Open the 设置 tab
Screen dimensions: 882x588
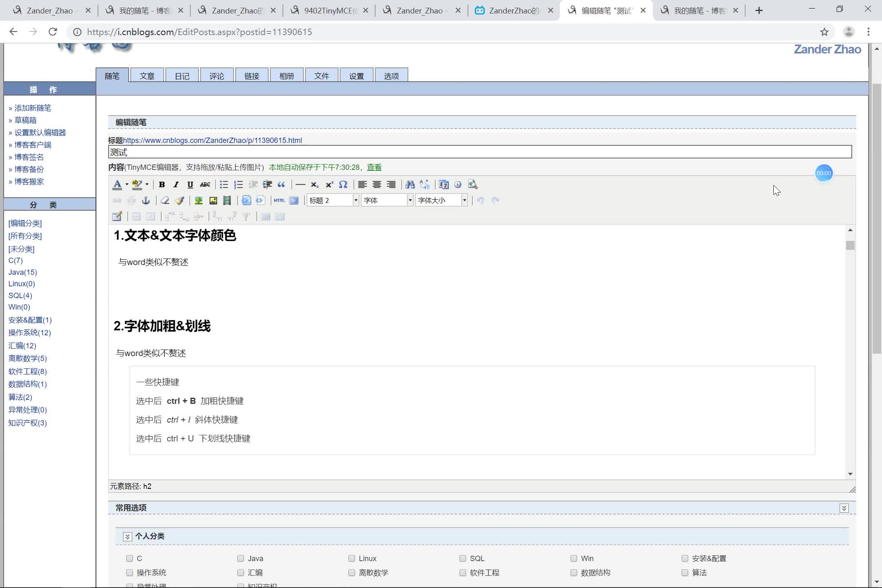[356, 76]
